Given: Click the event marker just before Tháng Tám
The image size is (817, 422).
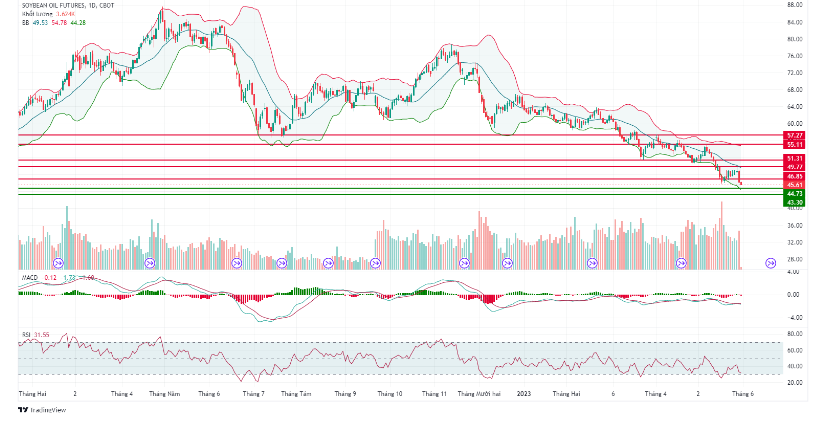Looking at the screenshot, I should (x=281, y=263).
